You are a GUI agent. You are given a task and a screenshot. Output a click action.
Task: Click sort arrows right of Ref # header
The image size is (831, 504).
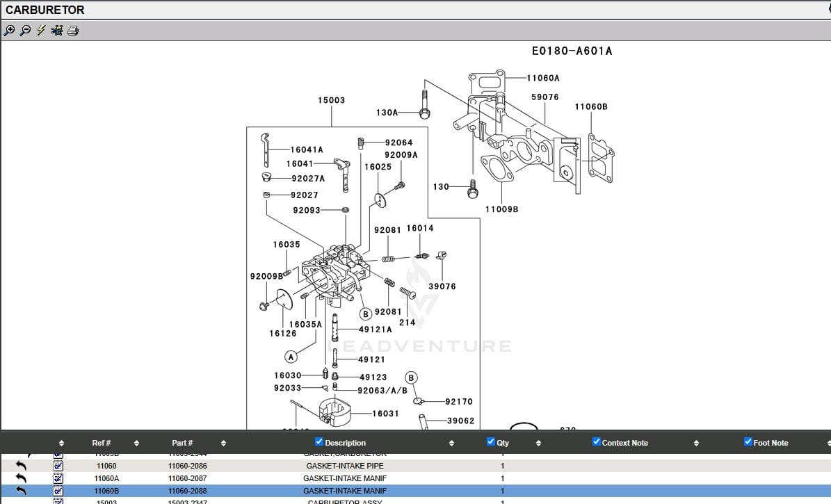point(136,443)
